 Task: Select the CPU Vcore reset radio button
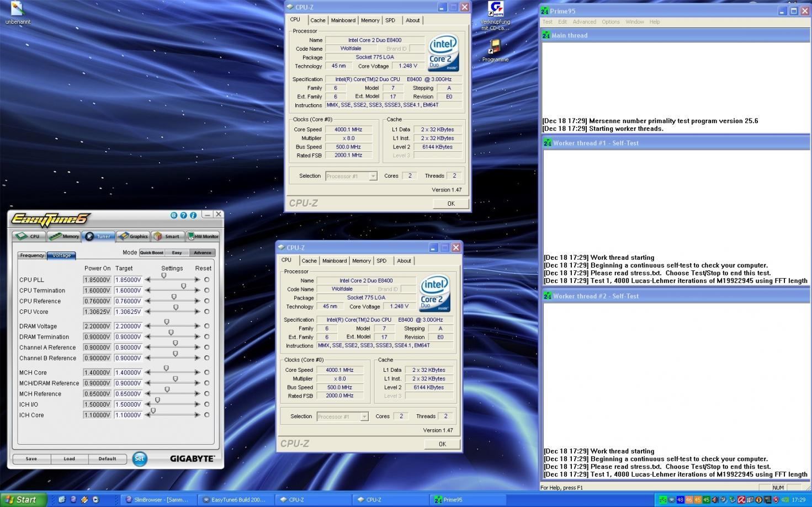[x=207, y=312]
